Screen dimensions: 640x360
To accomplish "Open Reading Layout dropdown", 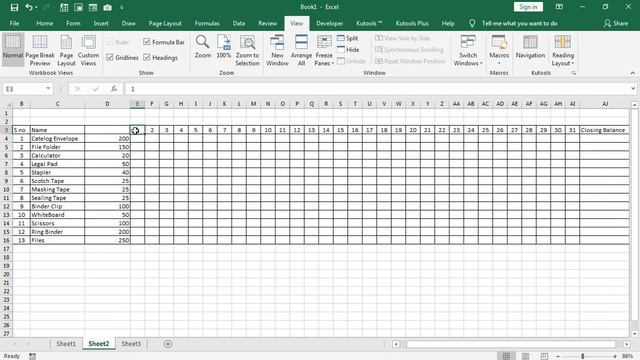I will coord(563,50).
